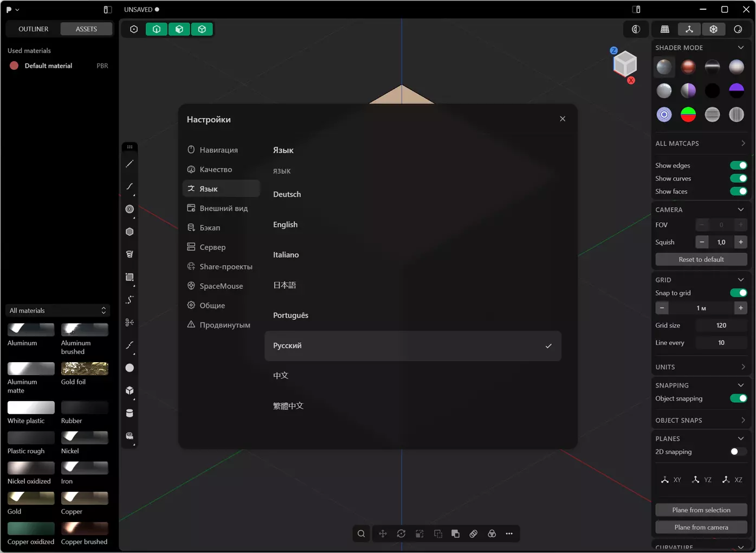
Task: Click the Plane from camera button
Action: coord(701,528)
